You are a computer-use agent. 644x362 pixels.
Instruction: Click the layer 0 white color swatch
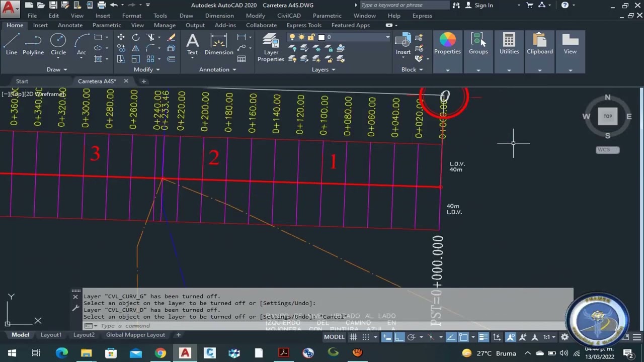pos(321,37)
